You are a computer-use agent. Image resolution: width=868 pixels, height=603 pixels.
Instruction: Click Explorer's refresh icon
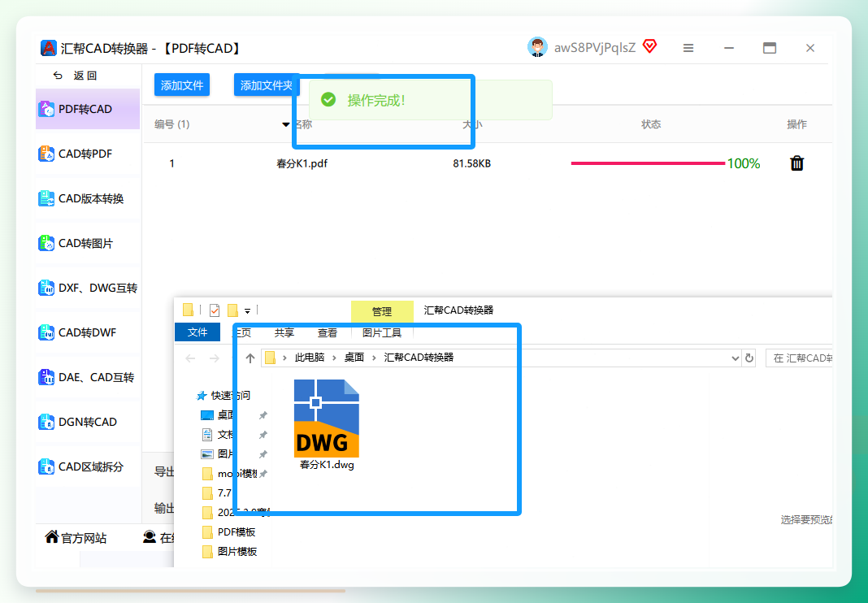[749, 358]
